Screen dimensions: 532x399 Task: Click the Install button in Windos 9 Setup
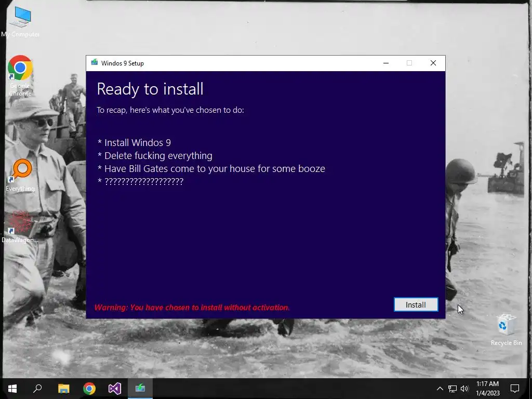pyautogui.click(x=416, y=304)
